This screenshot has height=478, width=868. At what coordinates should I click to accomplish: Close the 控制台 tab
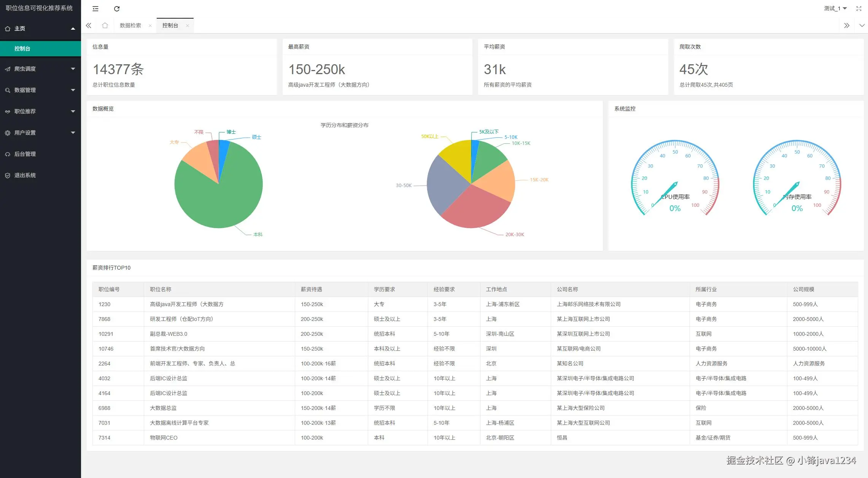tap(187, 26)
